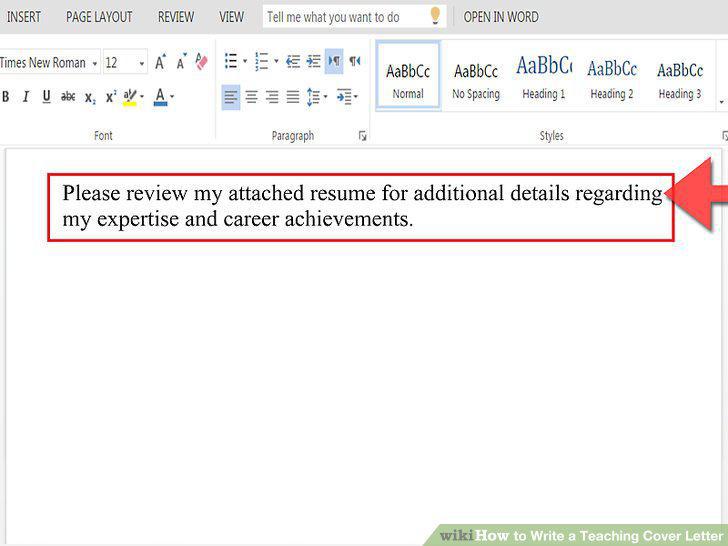Expand the Bullets dropdown arrow
This screenshot has height=546, width=728.
(x=245, y=61)
